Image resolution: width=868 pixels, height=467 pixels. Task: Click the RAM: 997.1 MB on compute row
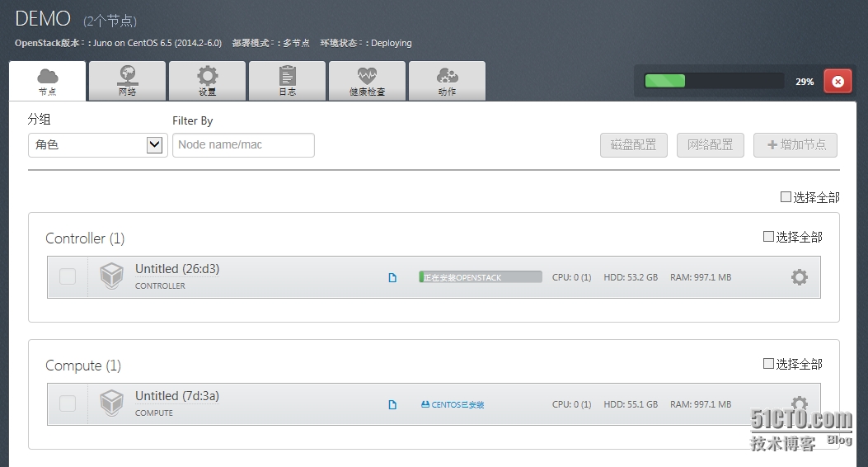(701, 404)
